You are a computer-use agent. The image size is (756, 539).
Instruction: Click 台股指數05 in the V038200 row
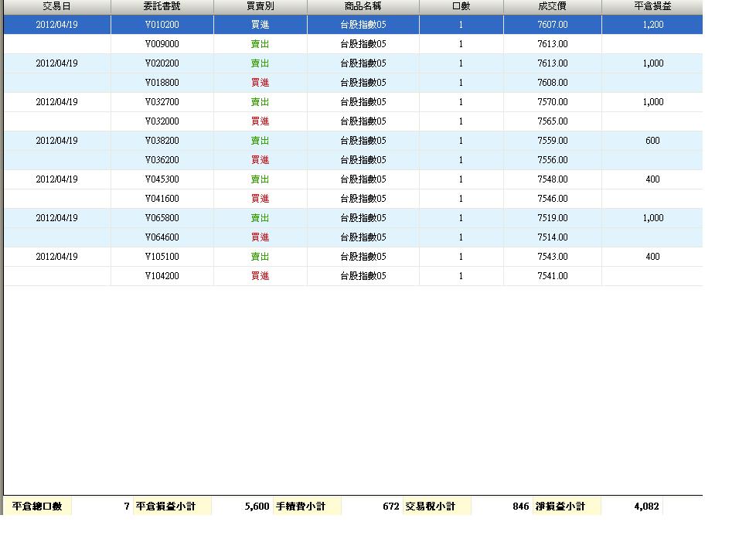coord(363,141)
